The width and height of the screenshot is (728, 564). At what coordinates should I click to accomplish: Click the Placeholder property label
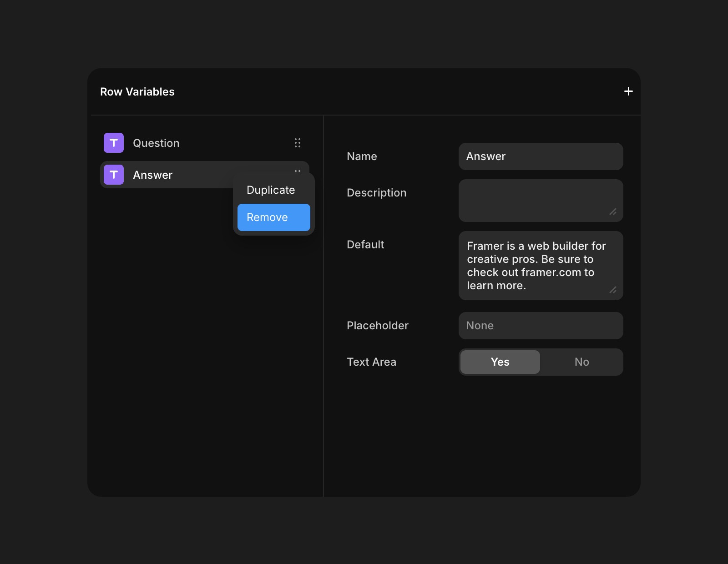[x=378, y=326]
